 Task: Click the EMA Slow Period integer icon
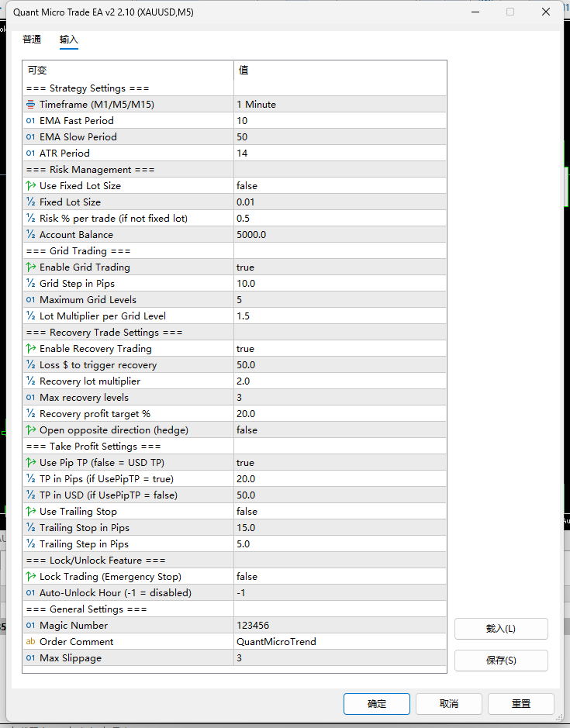31,137
